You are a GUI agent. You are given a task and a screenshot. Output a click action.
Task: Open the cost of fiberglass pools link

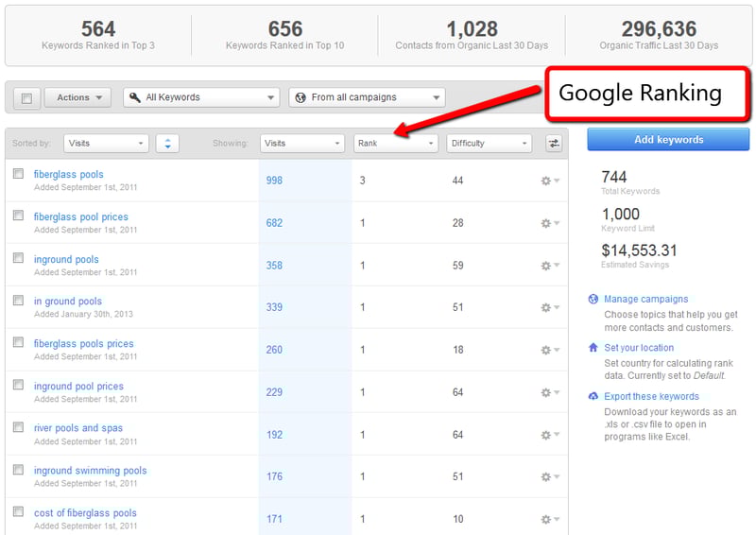[85, 513]
